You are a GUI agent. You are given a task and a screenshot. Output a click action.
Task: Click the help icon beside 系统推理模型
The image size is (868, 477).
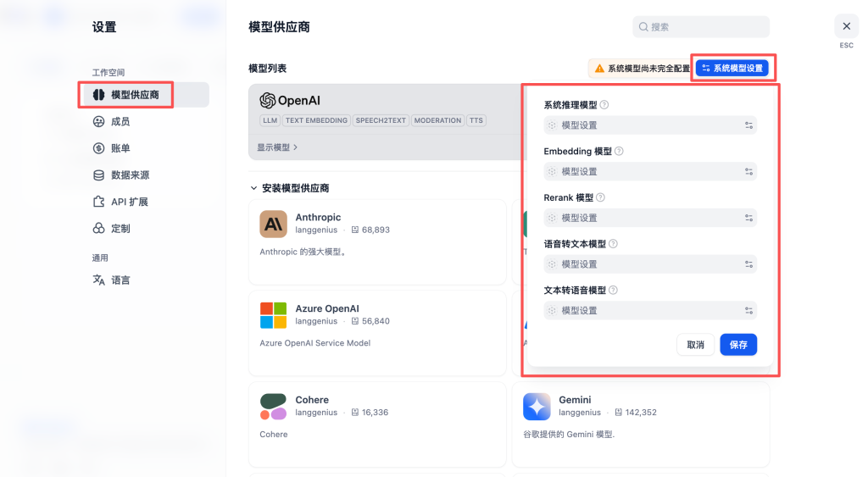[604, 106]
